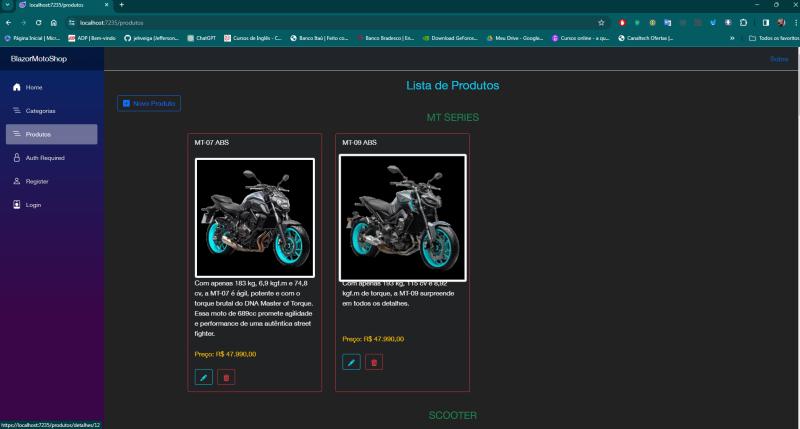This screenshot has width=800, height=429.
Task: Click the MT-07 ABS card title
Action: click(211, 142)
